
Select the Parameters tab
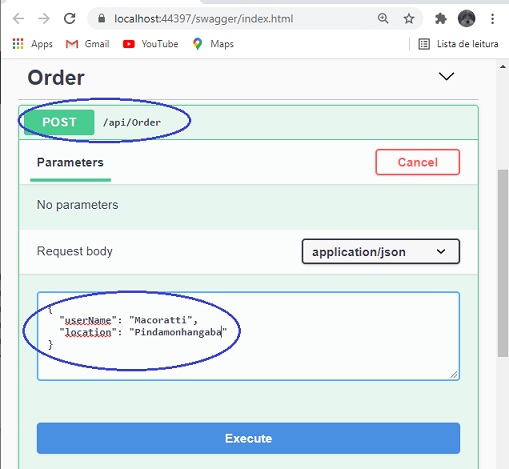click(70, 162)
